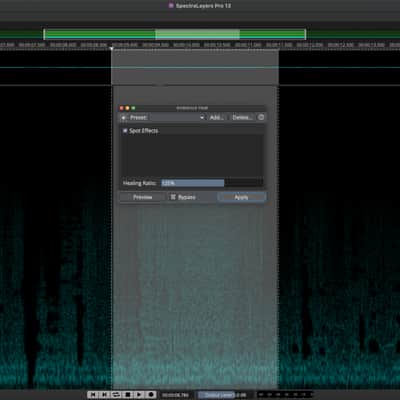Click the go-to-start transport button
This screenshot has height=400, width=400.
[93, 395]
